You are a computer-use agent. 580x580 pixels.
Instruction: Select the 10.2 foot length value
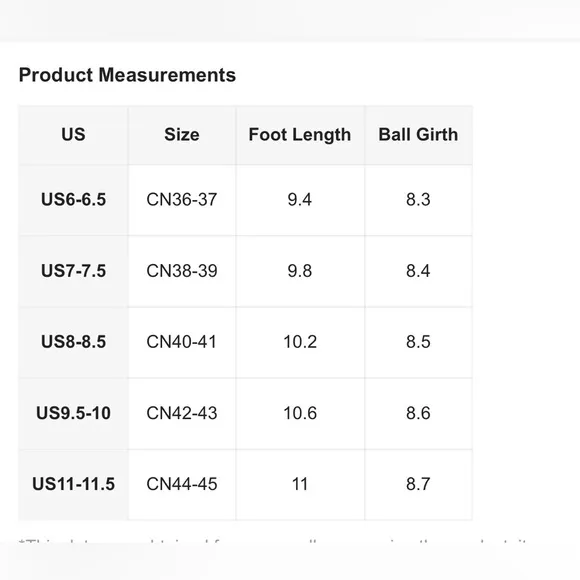(x=300, y=342)
